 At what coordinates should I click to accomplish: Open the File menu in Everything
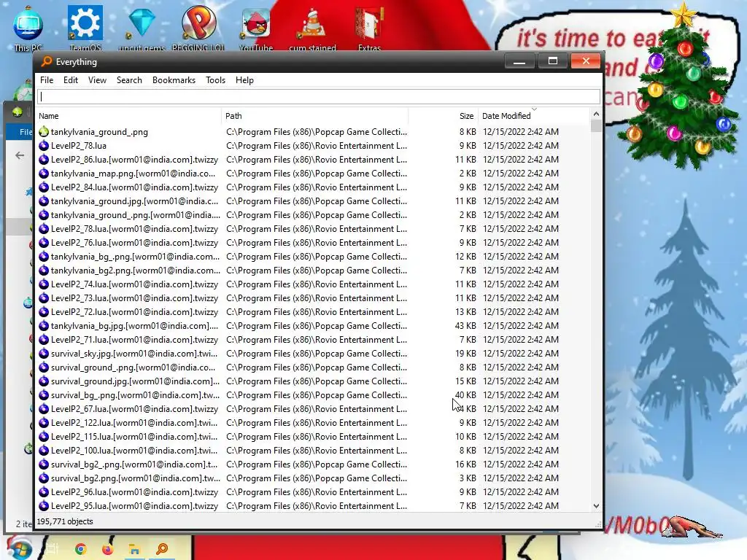[x=47, y=80]
